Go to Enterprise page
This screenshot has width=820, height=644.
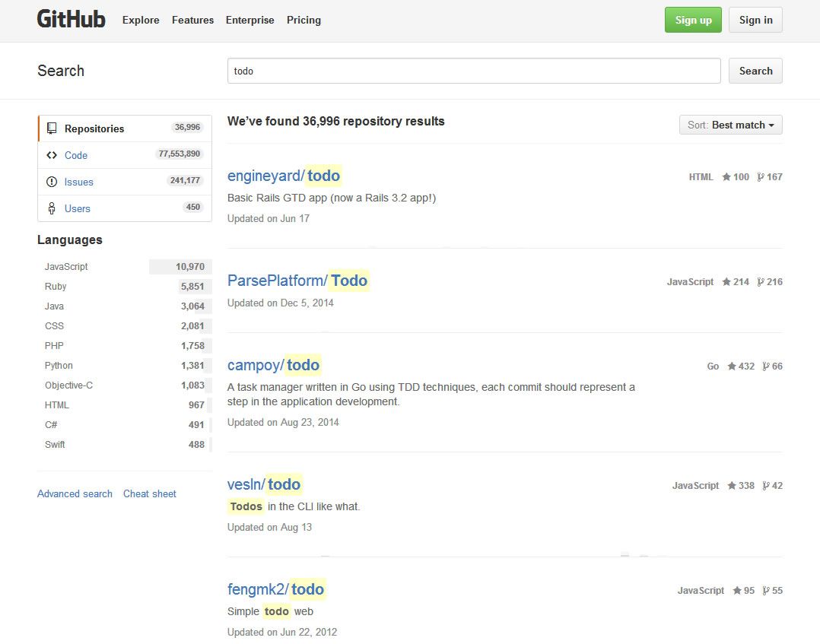(x=250, y=20)
